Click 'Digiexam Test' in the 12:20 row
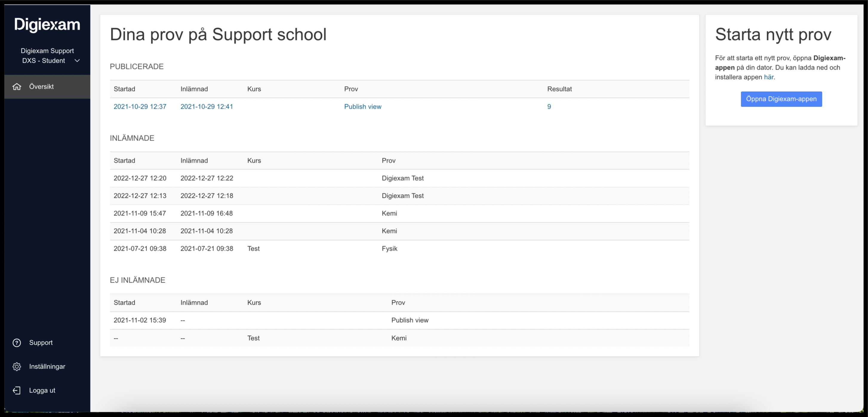Image resolution: width=868 pixels, height=417 pixels. [x=403, y=178]
